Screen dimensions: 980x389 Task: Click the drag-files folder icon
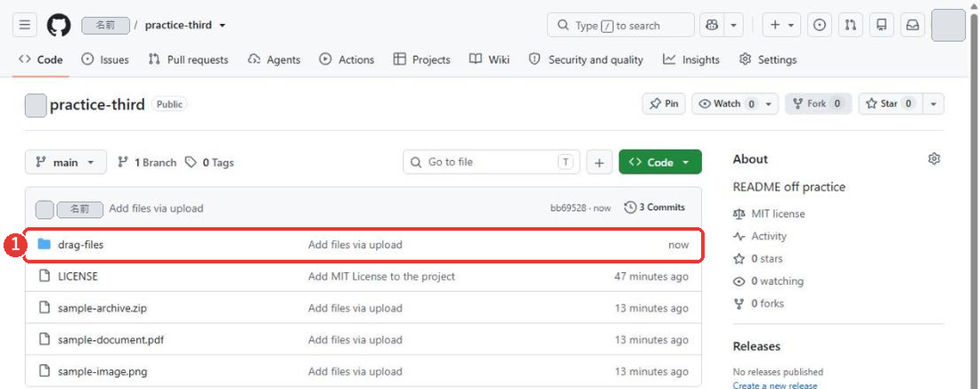click(44, 244)
